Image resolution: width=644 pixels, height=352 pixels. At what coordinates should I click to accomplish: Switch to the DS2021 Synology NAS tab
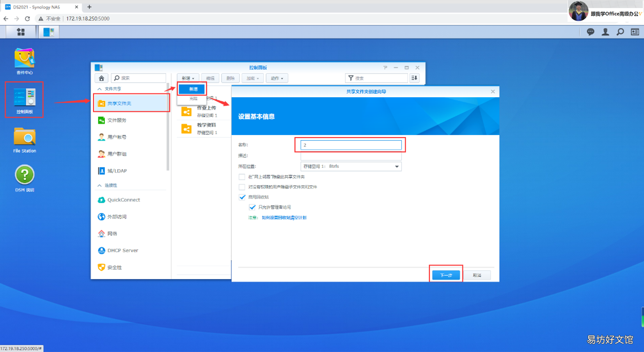pyautogui.click(x=41, y=7)
